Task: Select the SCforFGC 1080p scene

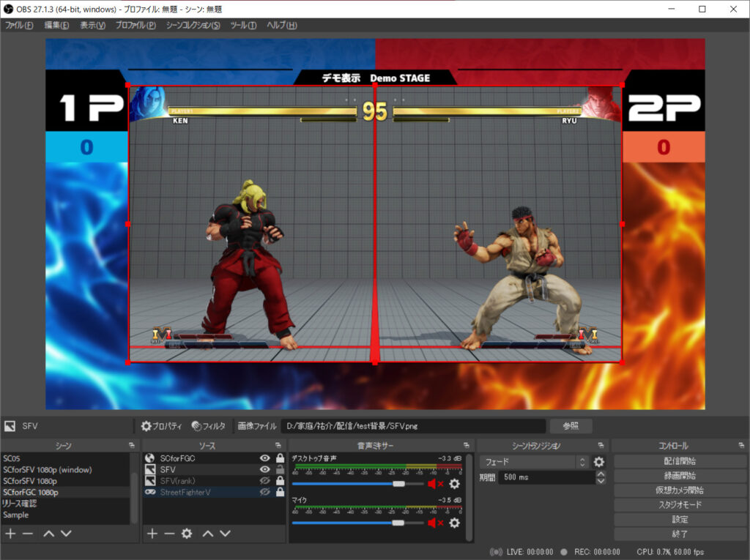Action: point(65,492)
